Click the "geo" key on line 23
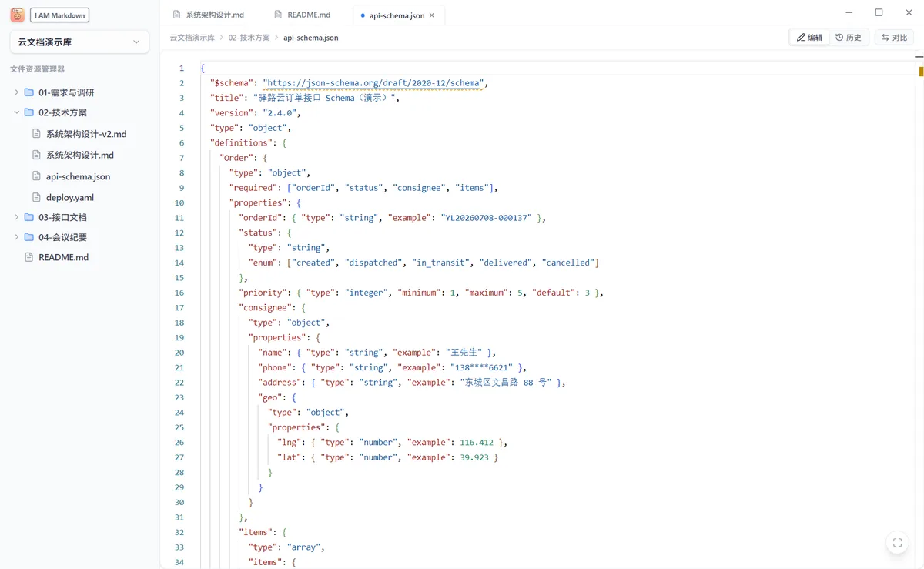Viewport: 924px width, 569px height. pyautogui.click(x=269, y=397)
